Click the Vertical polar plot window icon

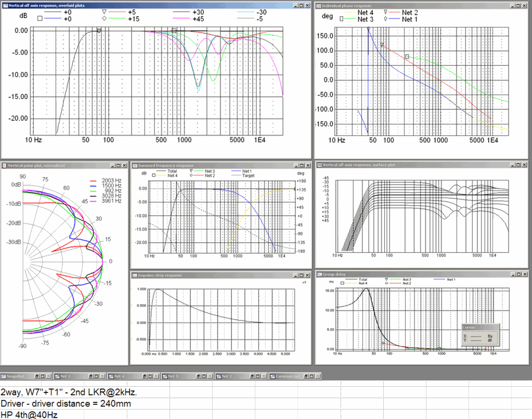pos(5,165)
